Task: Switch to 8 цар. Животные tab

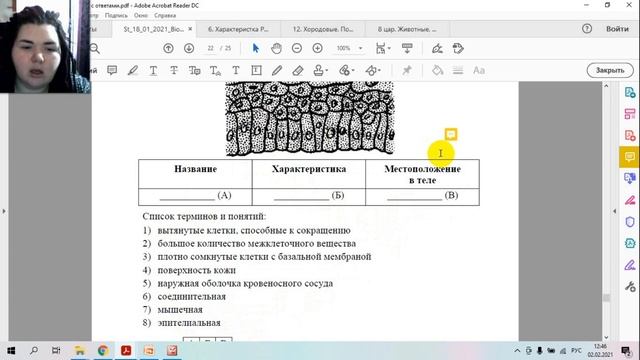Action: pos(407,29)
